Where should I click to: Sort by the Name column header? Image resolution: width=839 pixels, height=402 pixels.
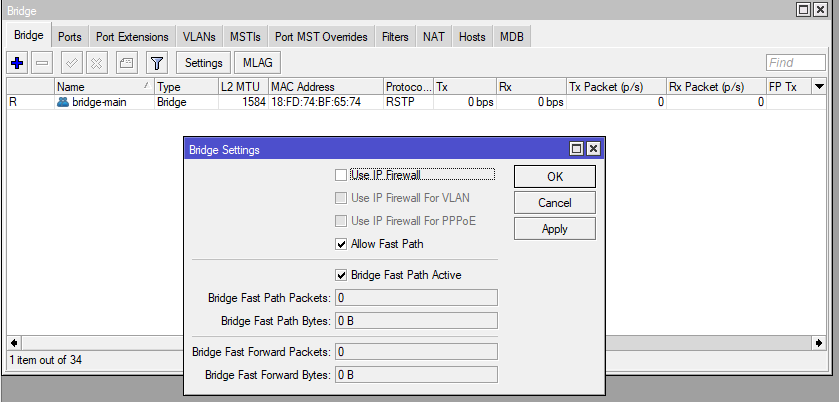point(104,87)
